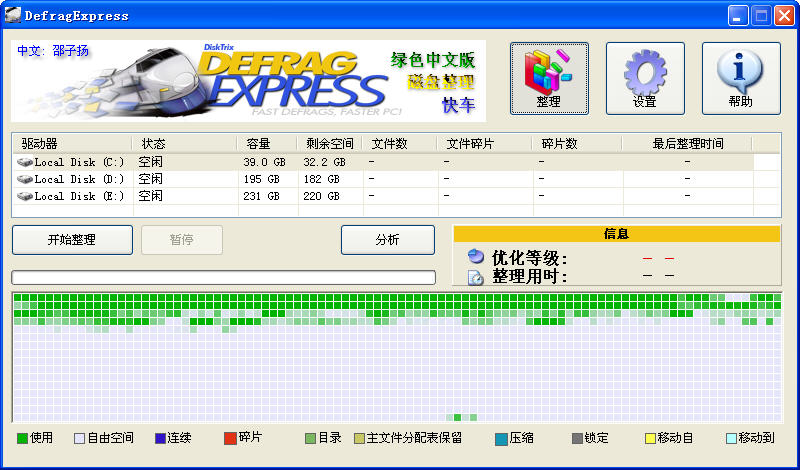Select Local Disk (E:) drive row
Screen dimensions: 800x470
tap(70, 196)
